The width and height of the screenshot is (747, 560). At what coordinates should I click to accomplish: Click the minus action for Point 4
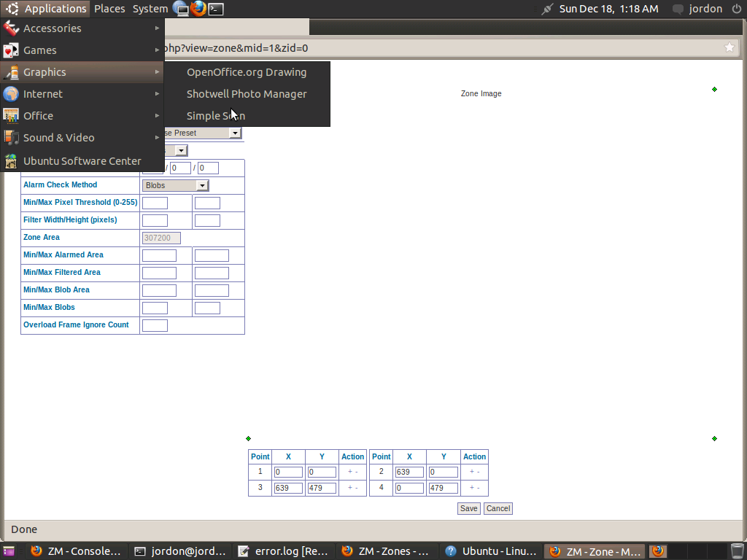(479, 488)
